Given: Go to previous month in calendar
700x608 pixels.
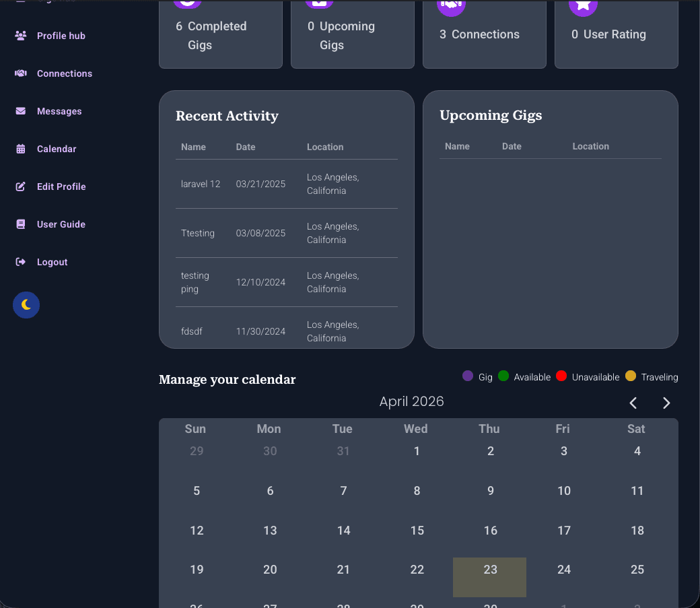Looking at the screenshot, I should [633, 403].
